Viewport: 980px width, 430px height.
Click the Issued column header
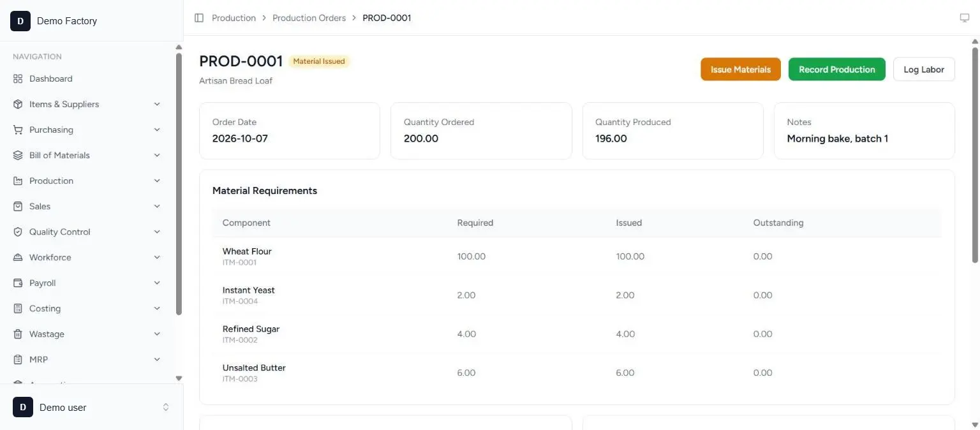629,223
